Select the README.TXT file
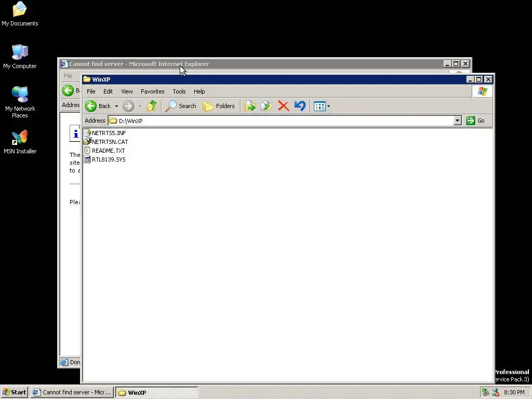Screen dimensions: 532x399 click(108, 151)
